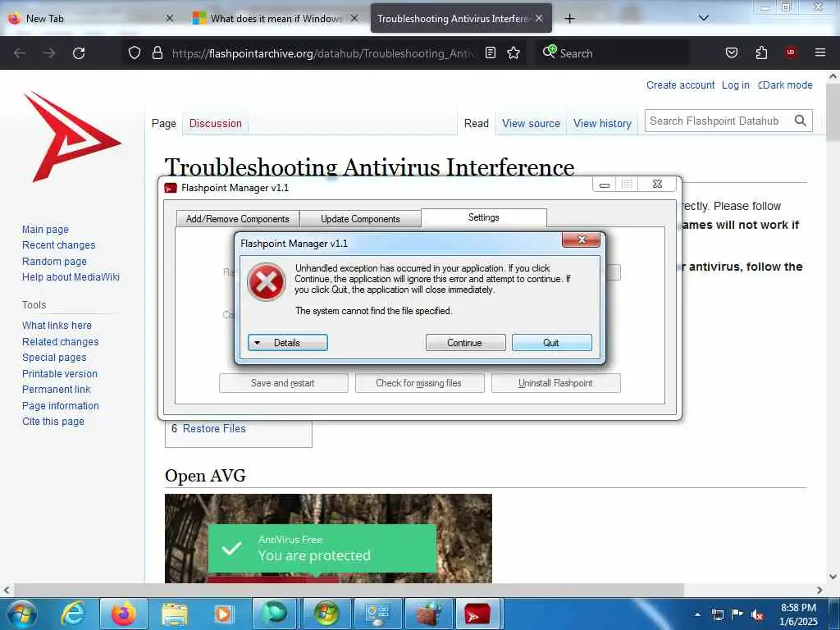Toggle reader view icon in address bar
840x630 pixels.
point(491,52)
